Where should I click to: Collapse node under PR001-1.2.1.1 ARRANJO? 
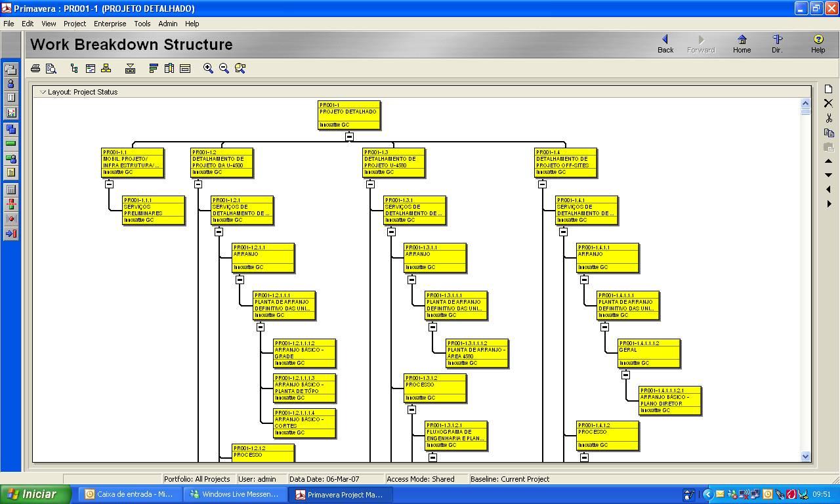click(x=240, y=280)
